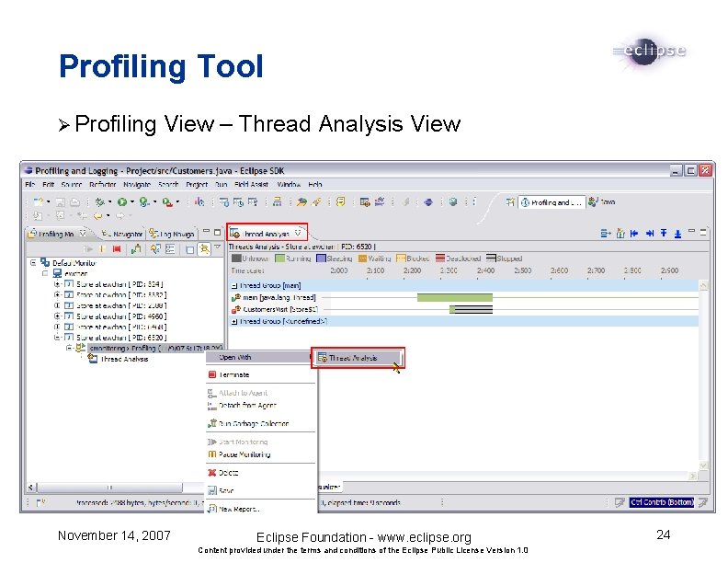Image resolution: width=728 pixels, height=563 pixels.
Task: Click the Refresh Views icon in Profiling Monitor toolbar
Action: tap(155, 249)
